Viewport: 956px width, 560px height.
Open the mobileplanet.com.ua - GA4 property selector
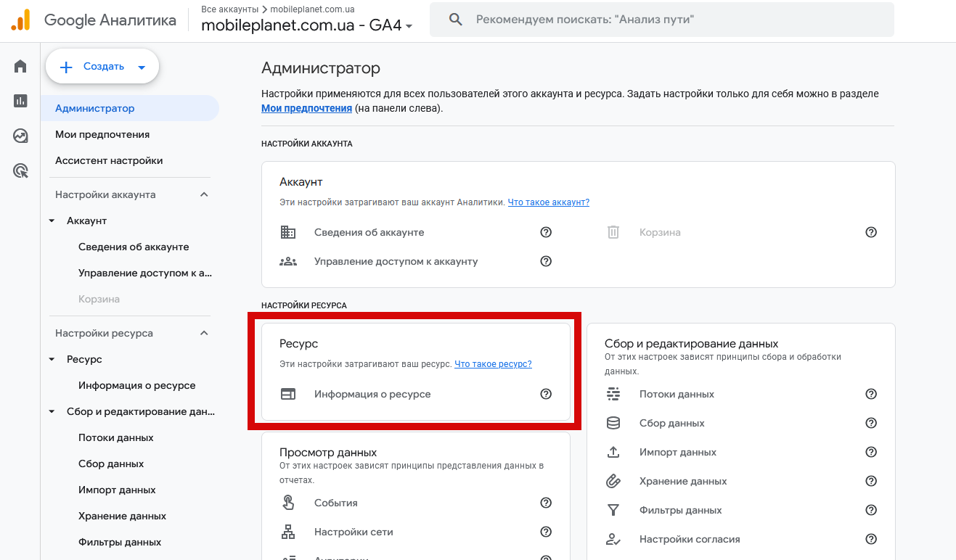(x=307, y=25)
